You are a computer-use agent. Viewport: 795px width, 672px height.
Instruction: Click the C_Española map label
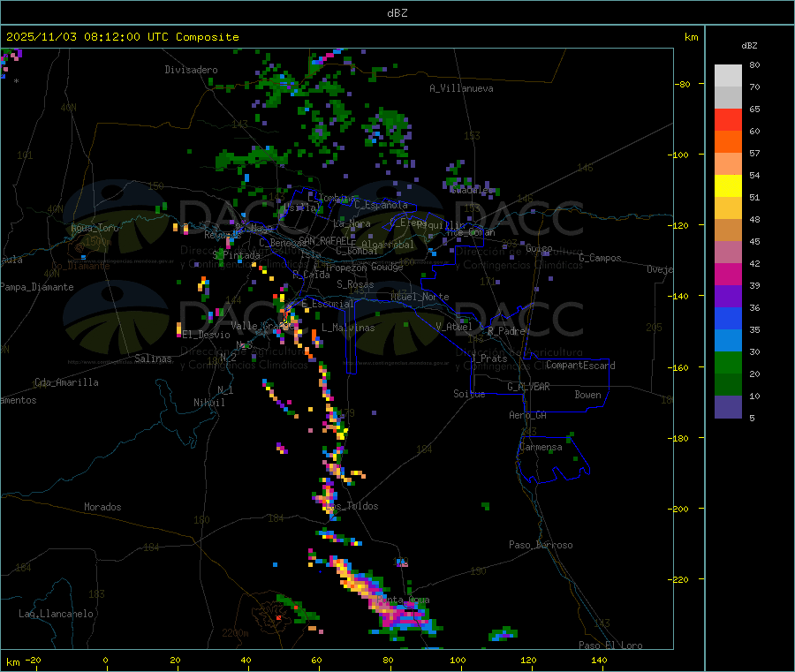coord(382,205)
